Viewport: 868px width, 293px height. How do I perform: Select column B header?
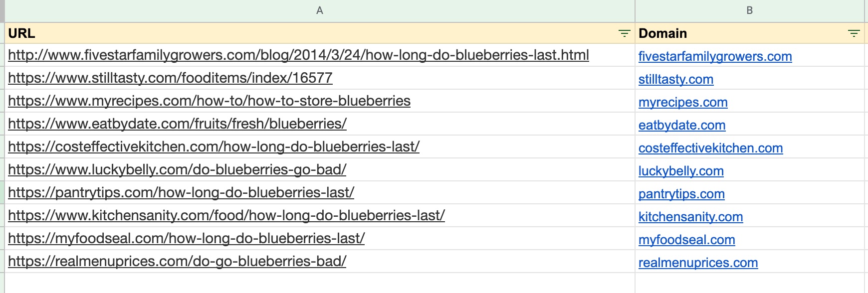coord(749,10)
